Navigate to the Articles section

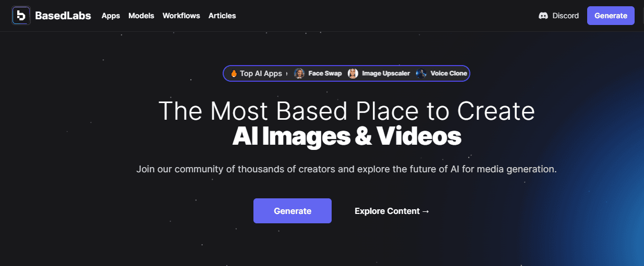click(x=222, y=16)
